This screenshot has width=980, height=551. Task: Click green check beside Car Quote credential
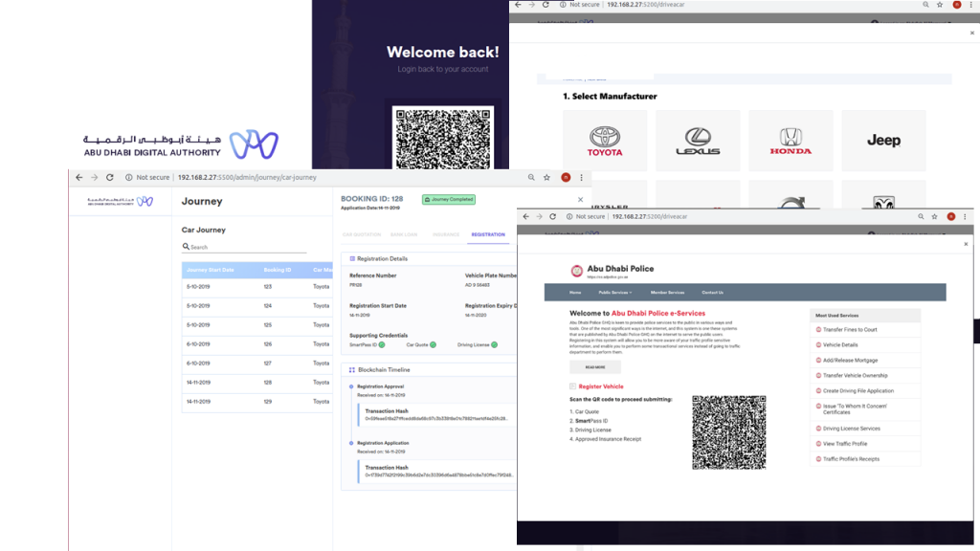[x=434, y=344]
